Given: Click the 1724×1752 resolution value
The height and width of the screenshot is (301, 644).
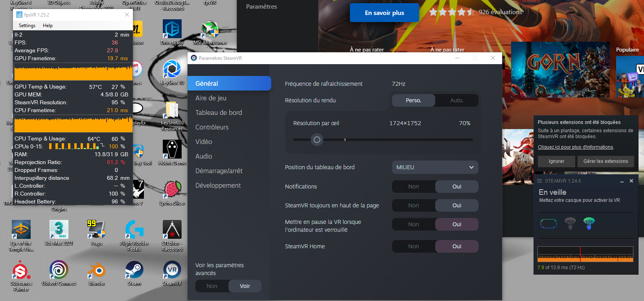Looking at the screenshot, I should tap(405, 123).
